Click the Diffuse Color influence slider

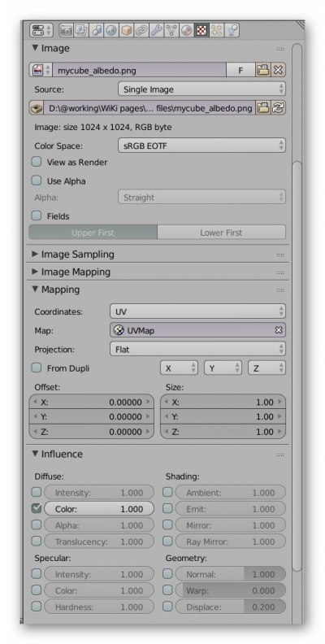(x=99, y=509)
